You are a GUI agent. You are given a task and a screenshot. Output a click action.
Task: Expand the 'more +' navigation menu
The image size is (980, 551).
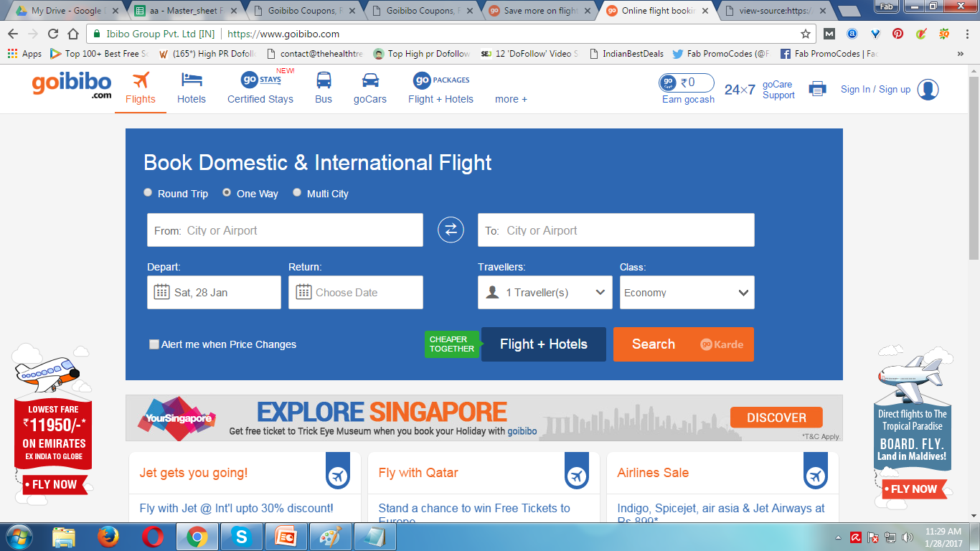(511, 99)
